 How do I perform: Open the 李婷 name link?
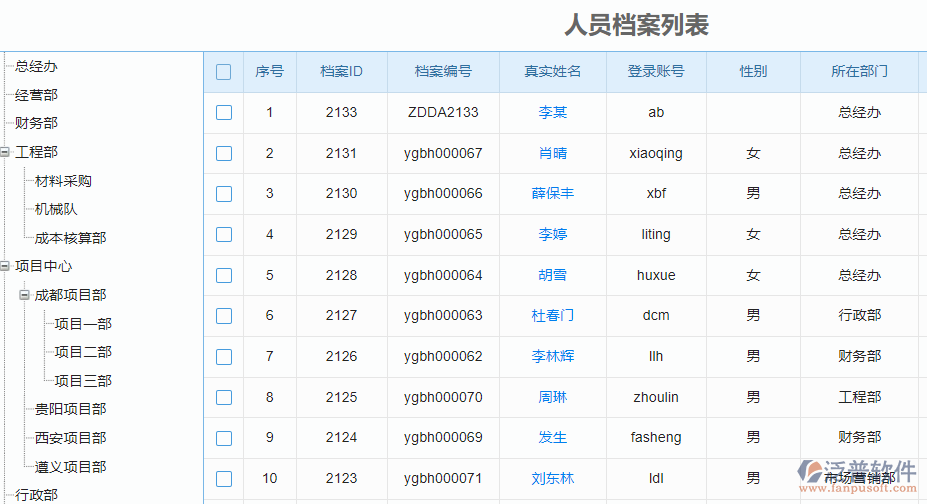pyautogui.click(x=553, y=234)
